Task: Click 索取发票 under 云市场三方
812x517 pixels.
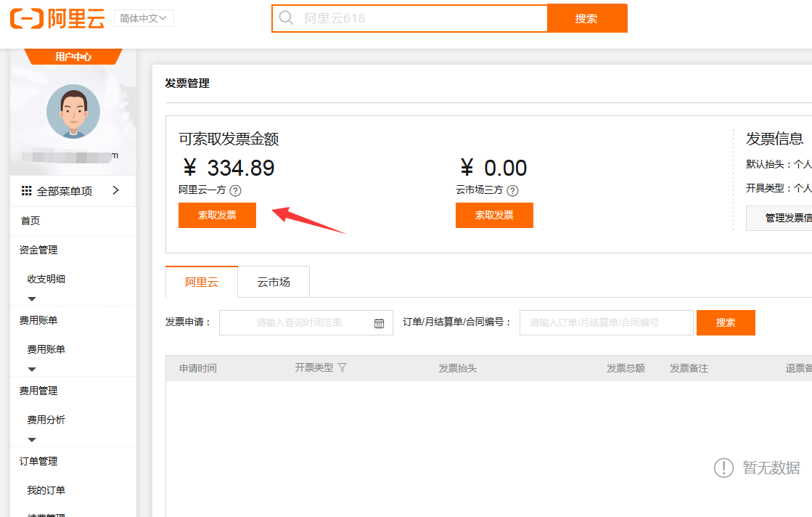Action: click(494, 215)
